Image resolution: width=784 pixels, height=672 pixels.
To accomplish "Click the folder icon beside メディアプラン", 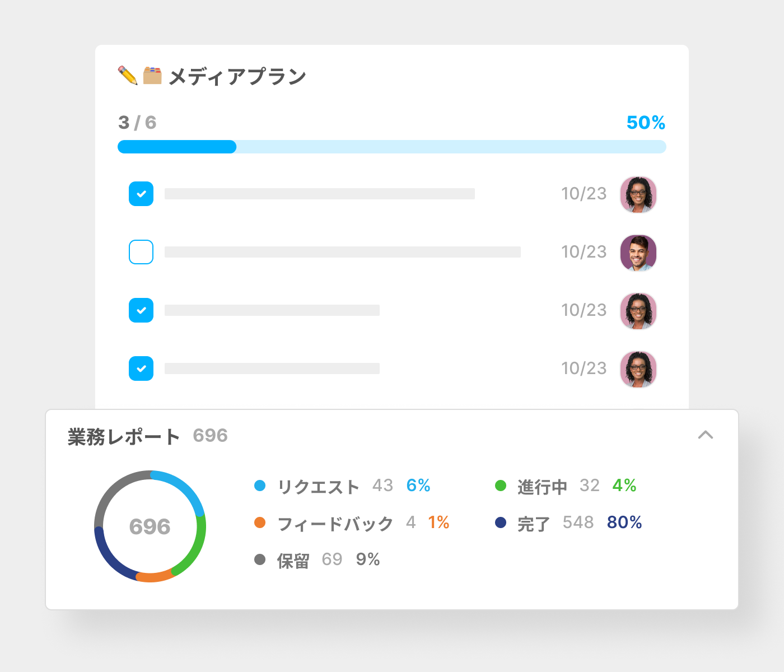I will pyautogui.click(x=152, y=76).
